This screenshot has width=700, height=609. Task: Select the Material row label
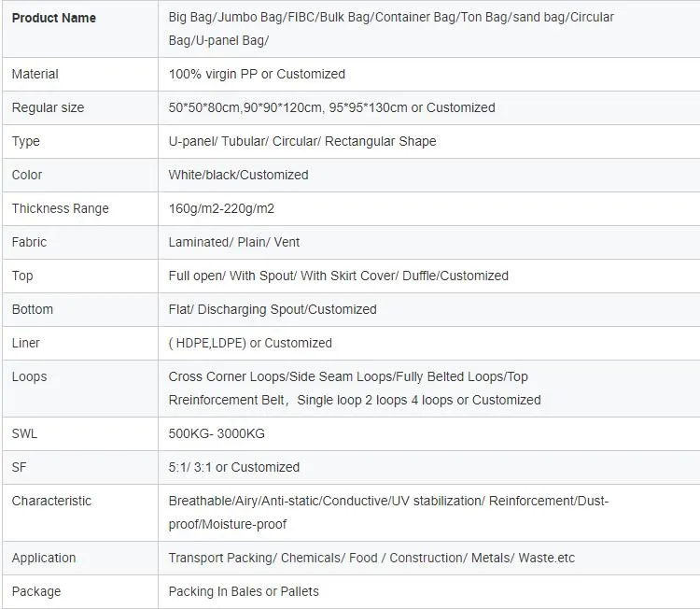35,74
